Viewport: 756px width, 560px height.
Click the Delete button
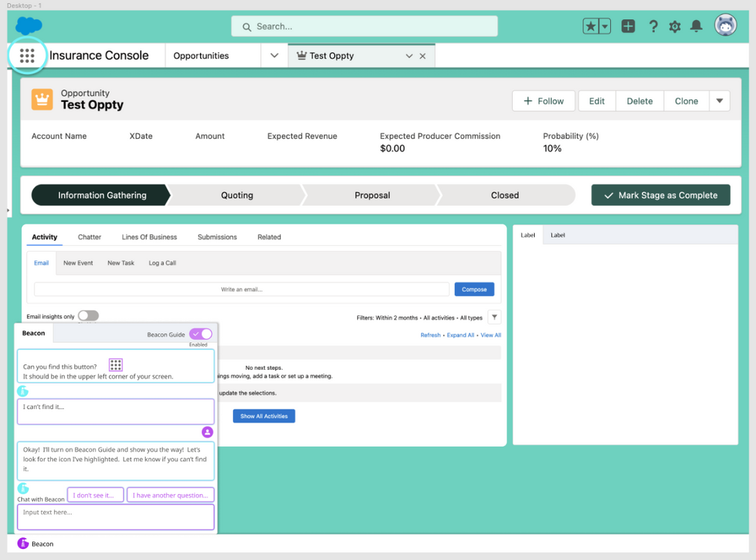(x=639, y=101)
